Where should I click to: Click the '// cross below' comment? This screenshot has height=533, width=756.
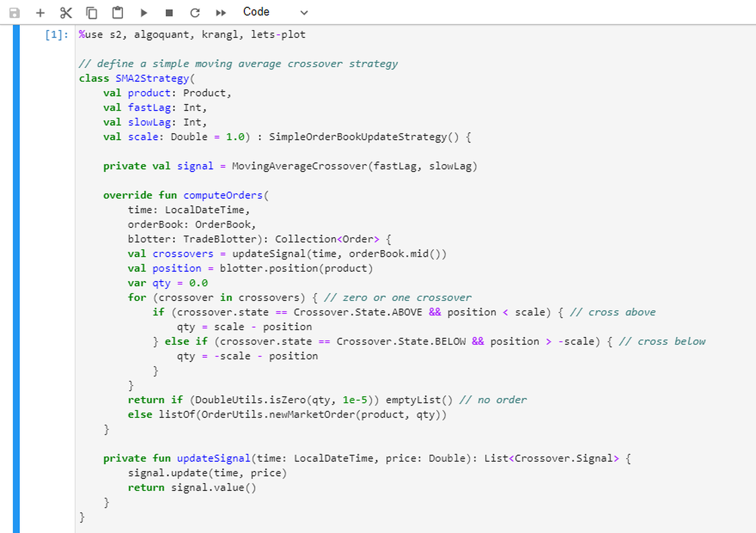pos(662,342)
